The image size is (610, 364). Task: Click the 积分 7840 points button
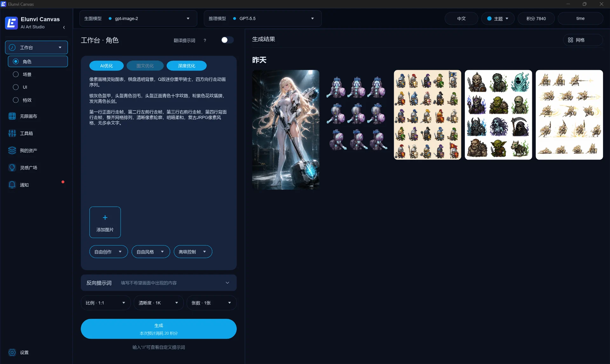coord(536,18)
